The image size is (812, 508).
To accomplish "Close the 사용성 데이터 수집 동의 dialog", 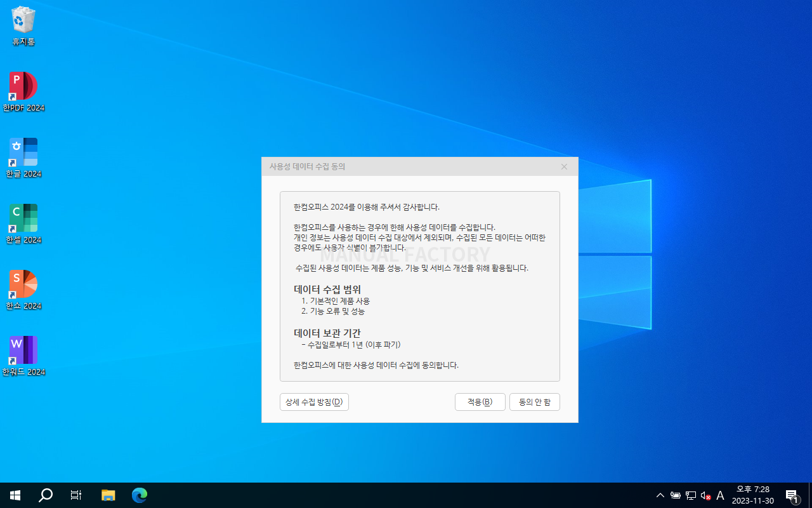I will (565, 167).
